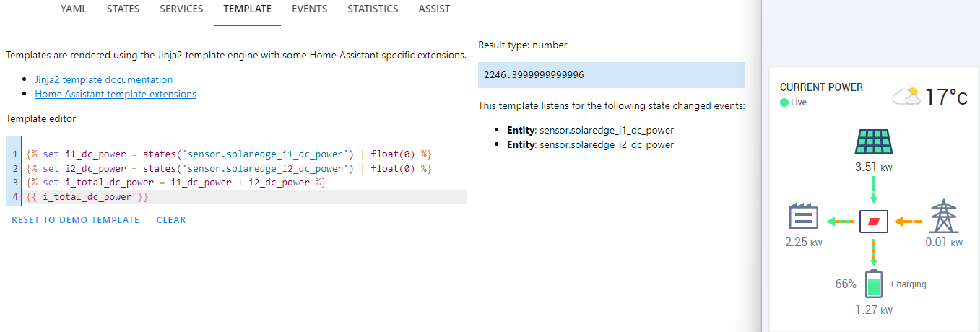Open Jinja2 template documentation link
This screenshot has width=980, height=332.
coord(103,79)
